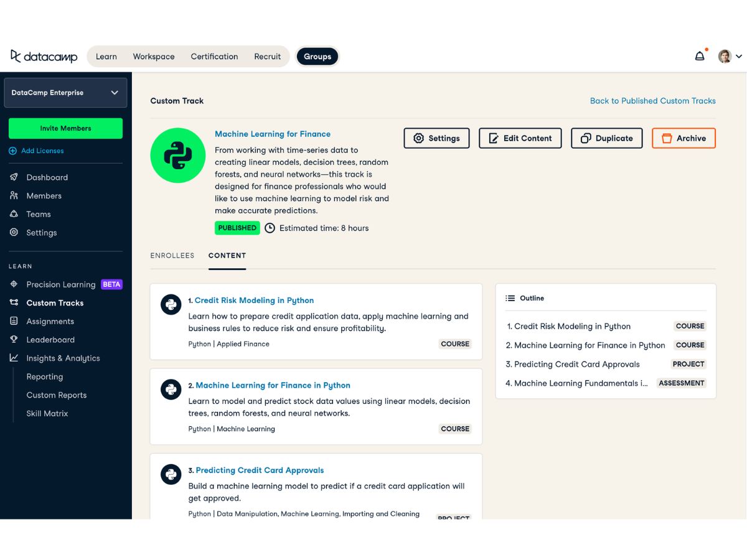Click the Custom Tracks sidebar icon
This screenshot has width=747, height=560.
tap(14, 303)
